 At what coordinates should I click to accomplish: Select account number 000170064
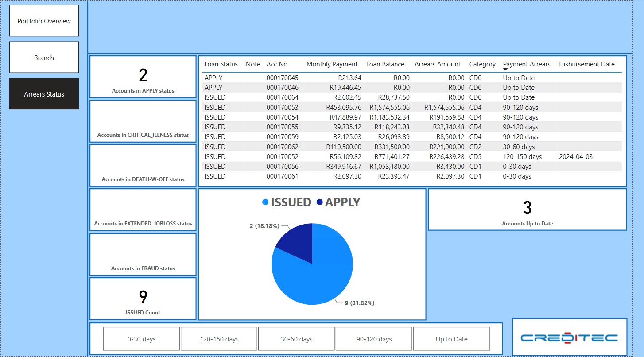pos(283,97)
